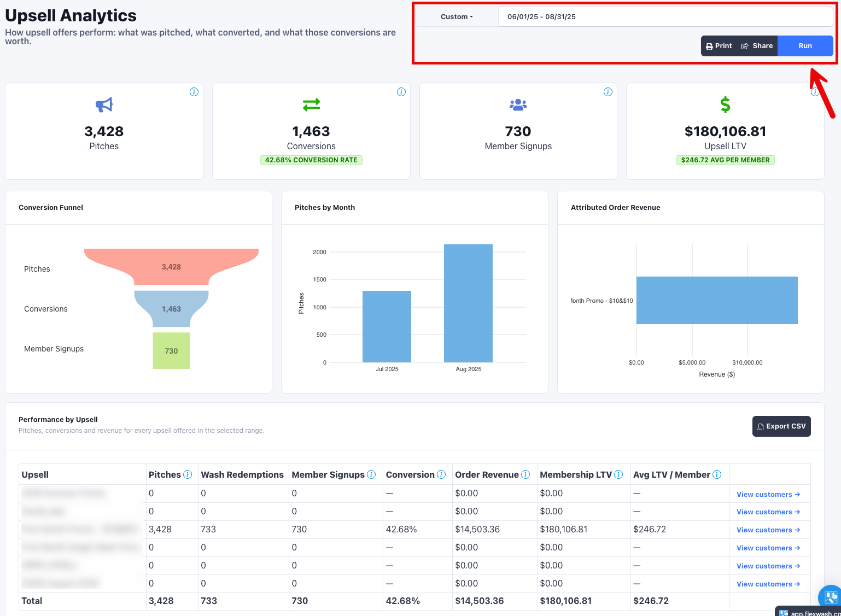This screenshot has width=841, height=616.
Task: Show info for Avg LTV / Member column
Action: tap(717, 474)
